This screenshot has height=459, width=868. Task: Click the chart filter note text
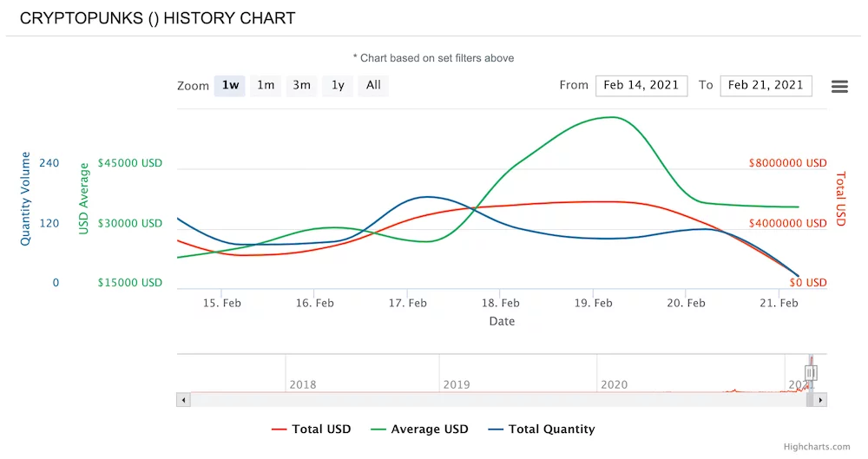(x=433, y=58)
